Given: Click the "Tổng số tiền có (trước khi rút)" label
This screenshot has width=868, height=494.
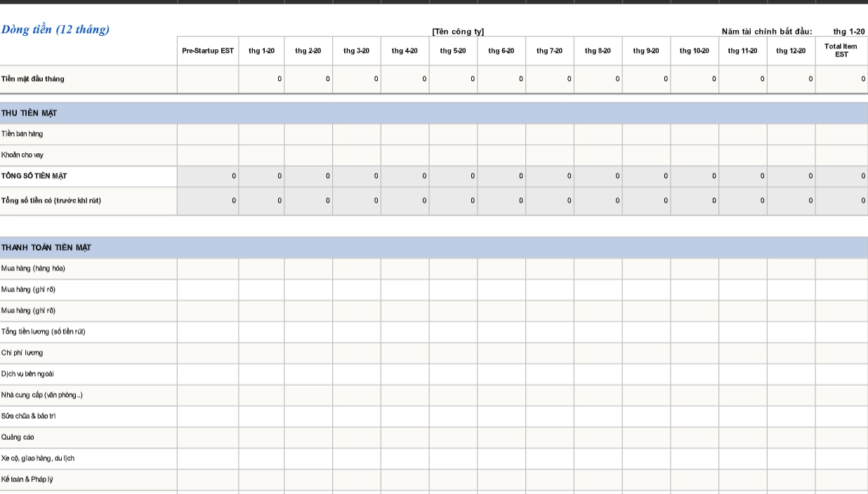Looking at the screenshot, I should click(51, 201).
